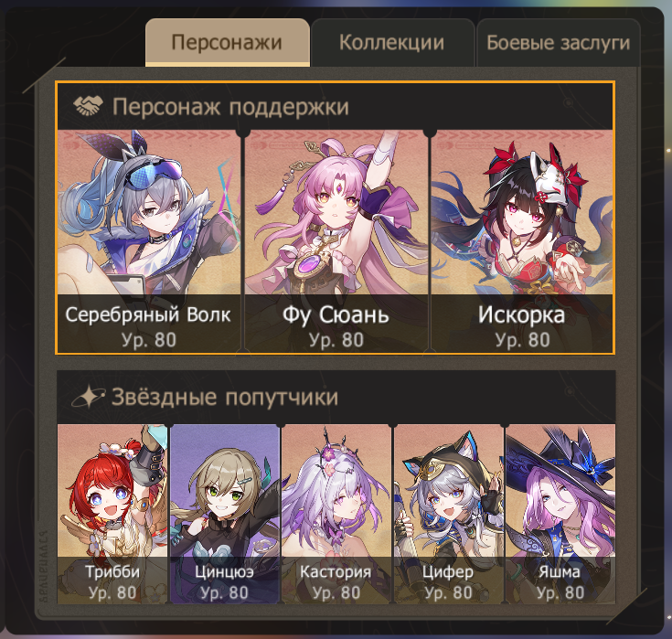Viewport: 672px width, 639px height.
Task: Click the Серебряный Волк name label
Action: click(x=148, y=314)
